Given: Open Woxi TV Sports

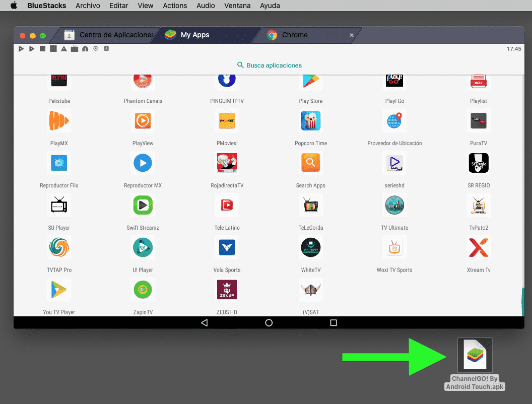Looking at the screenshot, I should pos(394,247).
